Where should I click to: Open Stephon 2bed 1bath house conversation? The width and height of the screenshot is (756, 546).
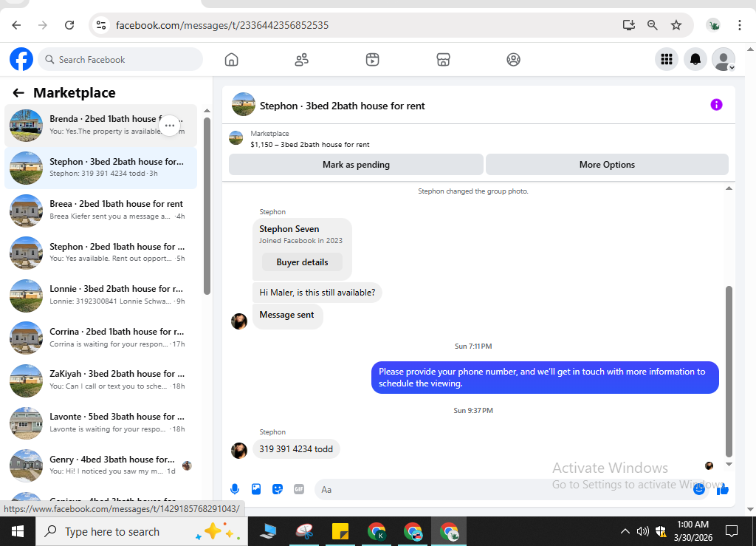point(100,253)
